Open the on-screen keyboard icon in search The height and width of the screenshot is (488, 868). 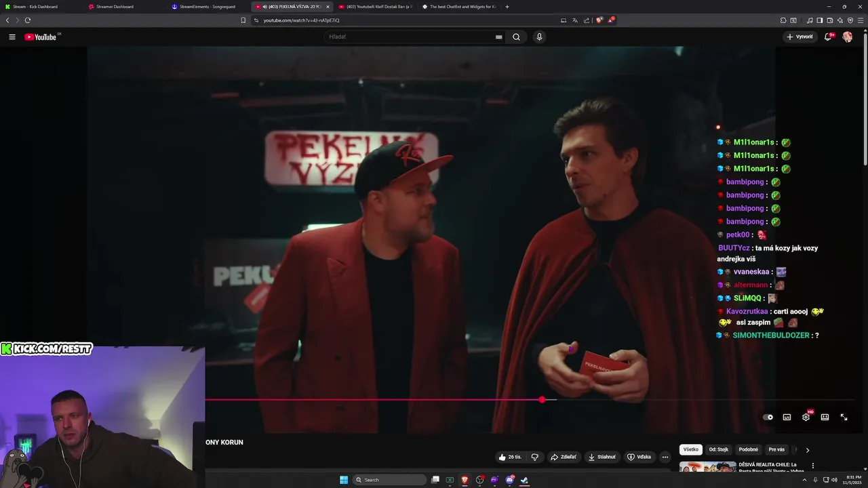499,37
